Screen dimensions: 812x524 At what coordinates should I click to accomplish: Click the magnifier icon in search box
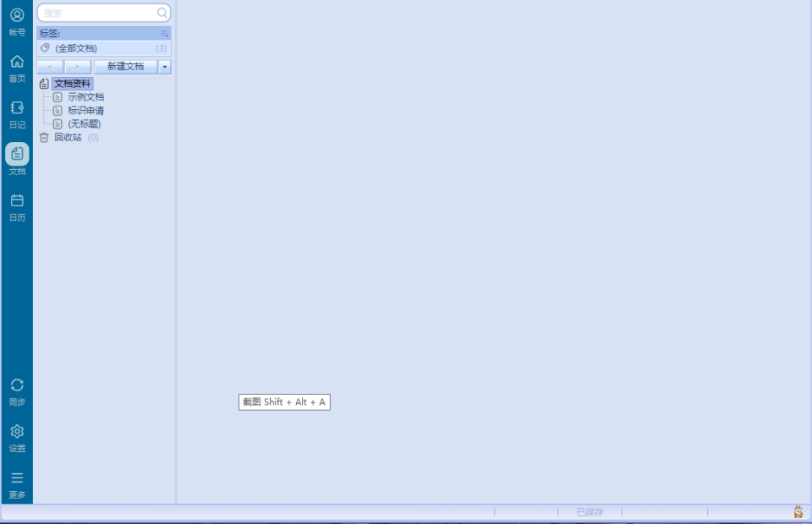pos(162,13)
